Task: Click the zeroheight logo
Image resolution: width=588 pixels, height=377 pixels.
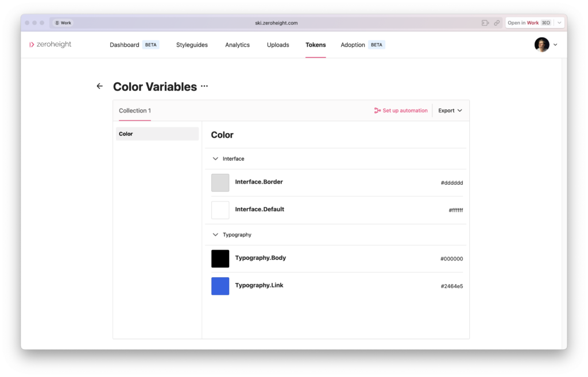Action: [x=51, y=44]
